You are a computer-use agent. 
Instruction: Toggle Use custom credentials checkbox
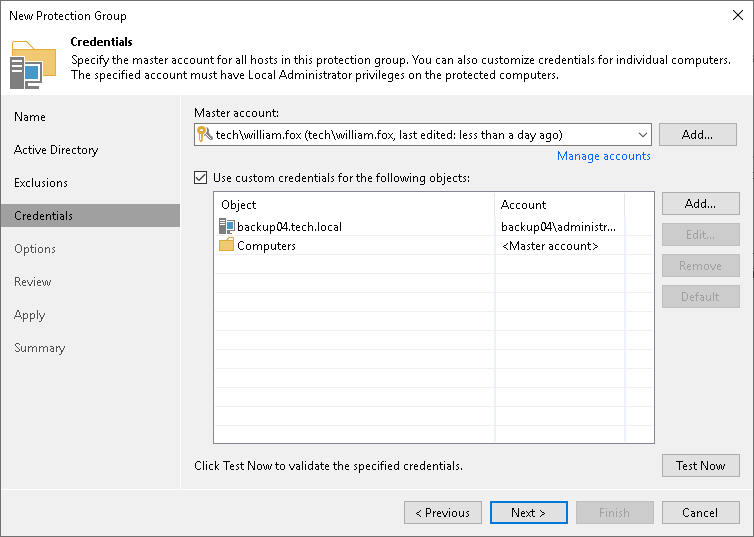[201, 177]
